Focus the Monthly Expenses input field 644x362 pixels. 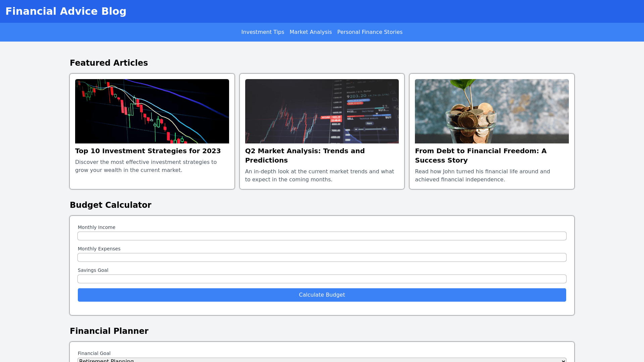coord(322,257)
